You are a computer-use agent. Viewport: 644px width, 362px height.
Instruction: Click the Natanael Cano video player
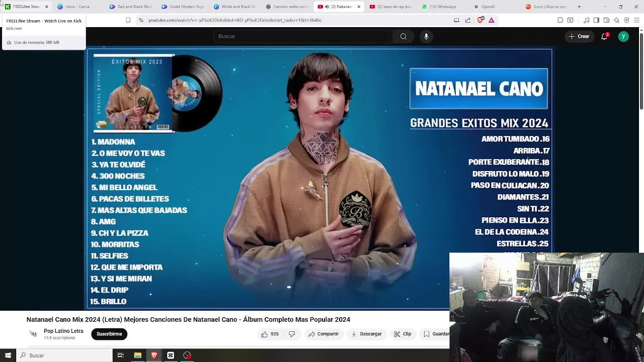(319, 178)
